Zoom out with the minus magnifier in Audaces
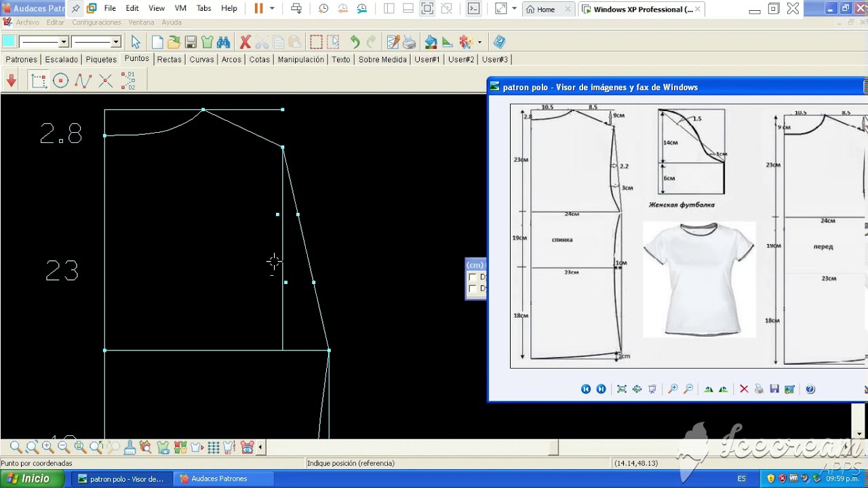The image size is (868, 488). click(x=64, y=447)
